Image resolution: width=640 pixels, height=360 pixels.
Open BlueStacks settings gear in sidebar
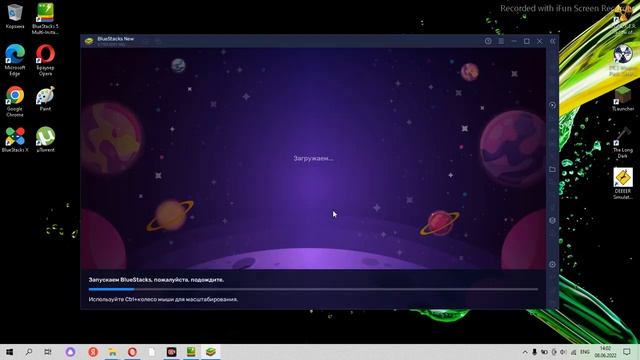pyautogui.click(x=552, y=264)
